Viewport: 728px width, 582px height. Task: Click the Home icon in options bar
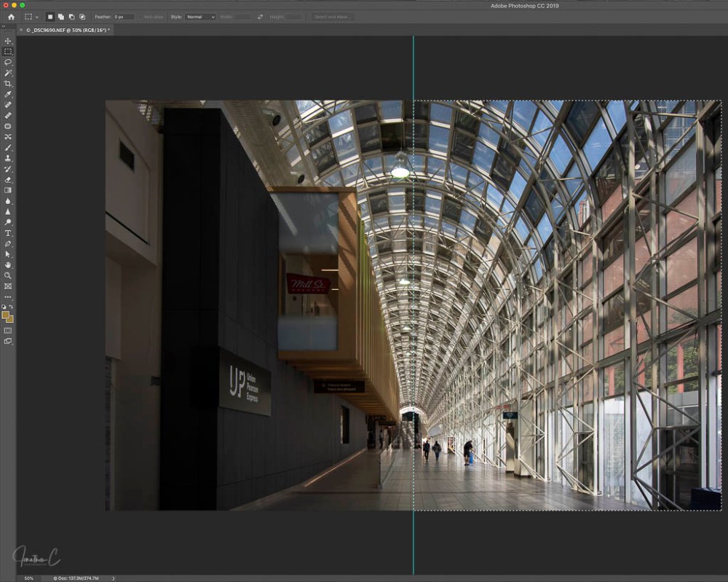click(x=11, y=17)
